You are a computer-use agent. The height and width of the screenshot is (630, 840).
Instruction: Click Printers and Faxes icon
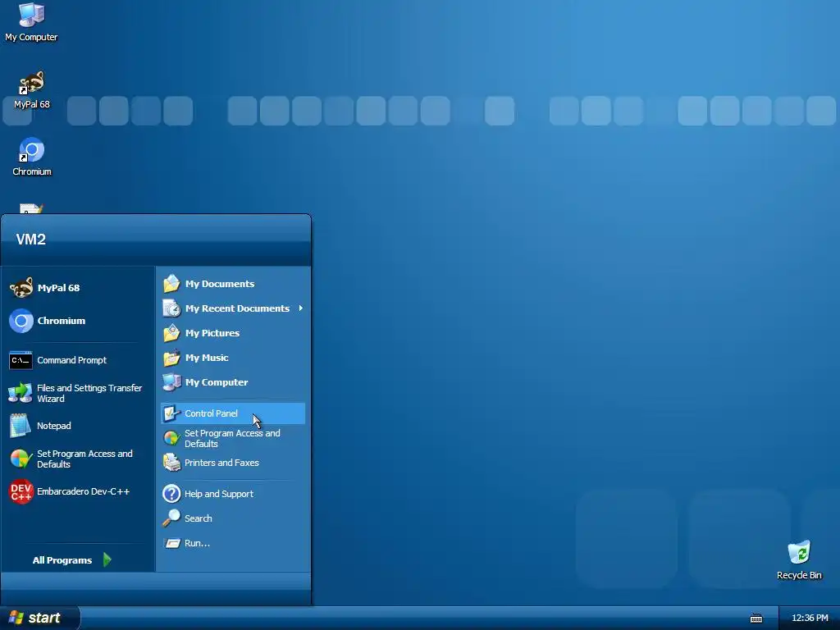(x=171, y=463)
